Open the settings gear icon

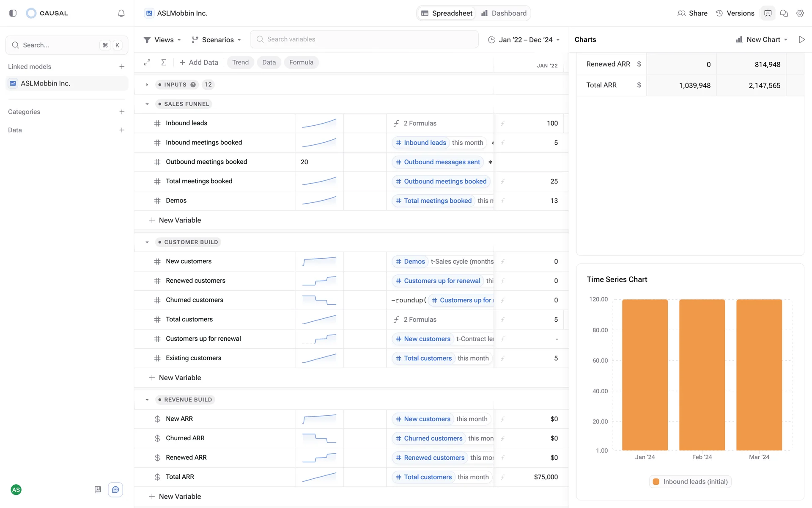[x=800, y=13]
